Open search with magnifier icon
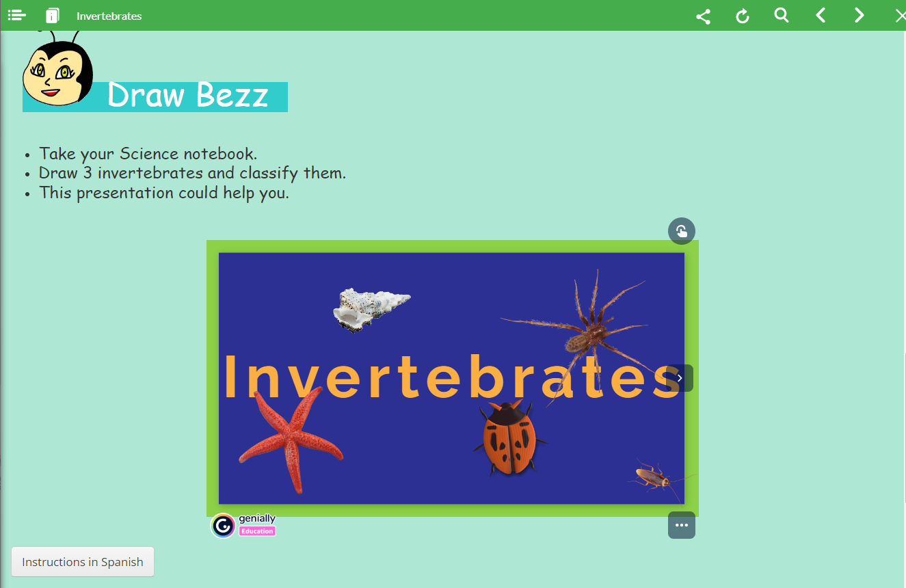 782,15
